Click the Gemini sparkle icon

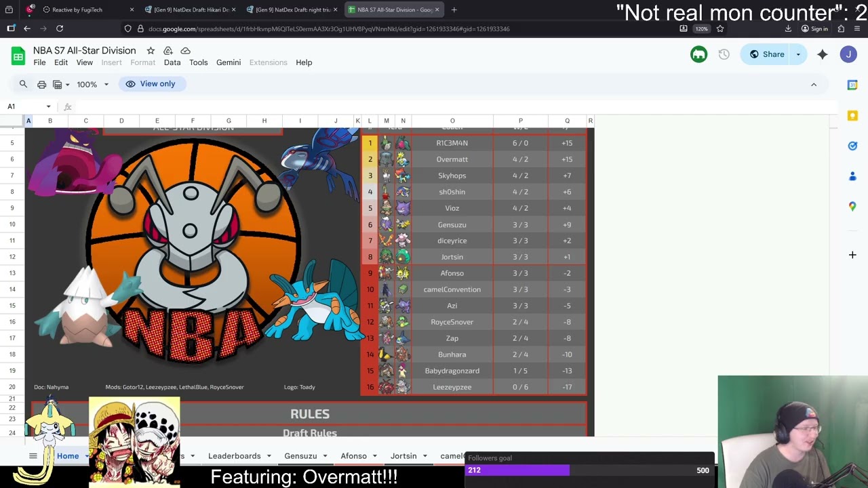(x=822, y=54)
